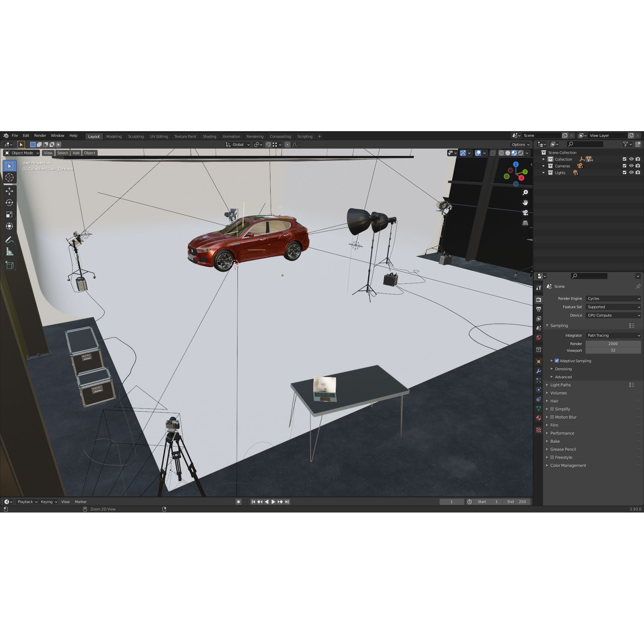The width and height of the screenshot is (644, 644).
Task: Disable Cameras collection render camera toggle
Action: [638, 166]
